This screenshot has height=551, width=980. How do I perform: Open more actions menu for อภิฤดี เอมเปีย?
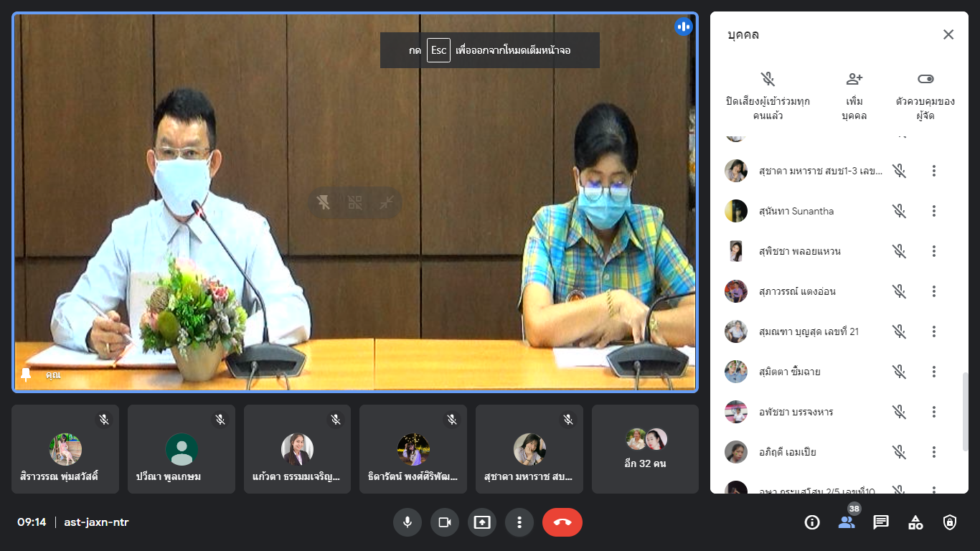(x=934, y=452)
